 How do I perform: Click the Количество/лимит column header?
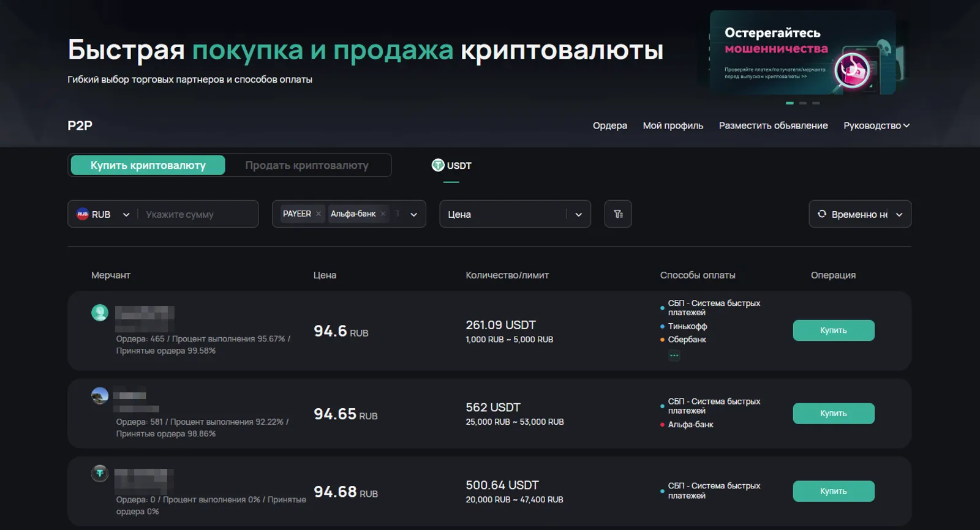coord(507,275)
